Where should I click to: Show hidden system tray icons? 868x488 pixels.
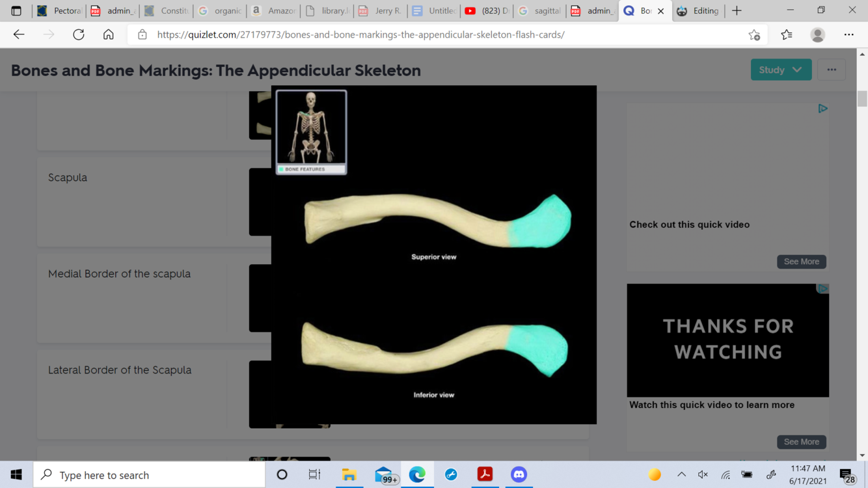[x=681, y=475]
